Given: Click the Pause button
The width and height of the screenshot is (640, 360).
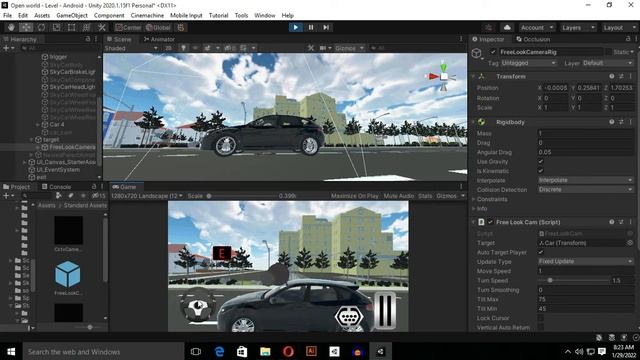Looking at the screenshot, I should tap(311, 27).
